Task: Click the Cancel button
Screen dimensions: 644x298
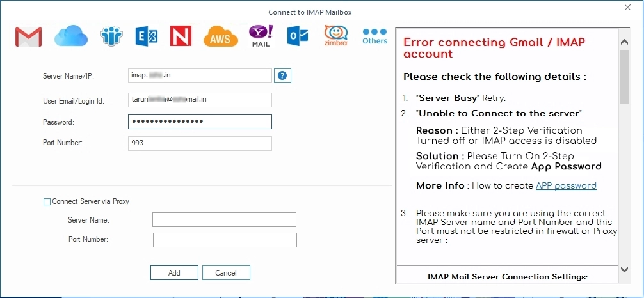Action: click(226, 273)
